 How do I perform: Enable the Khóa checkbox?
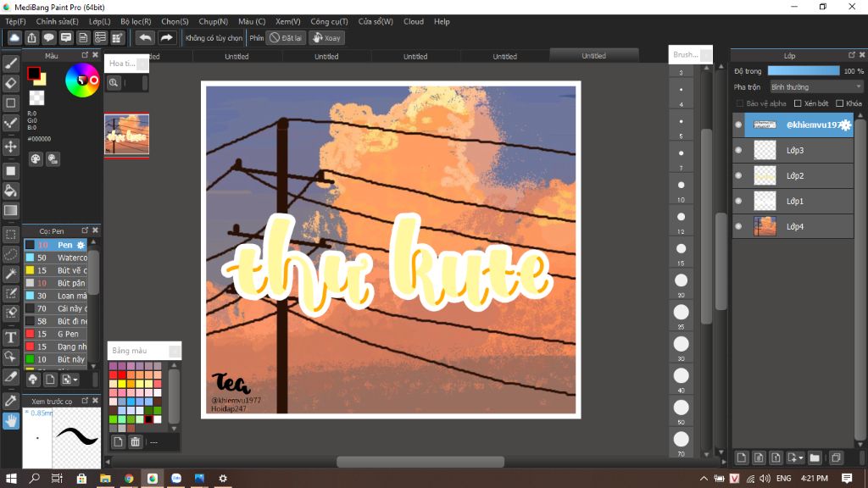coord(840,103)
